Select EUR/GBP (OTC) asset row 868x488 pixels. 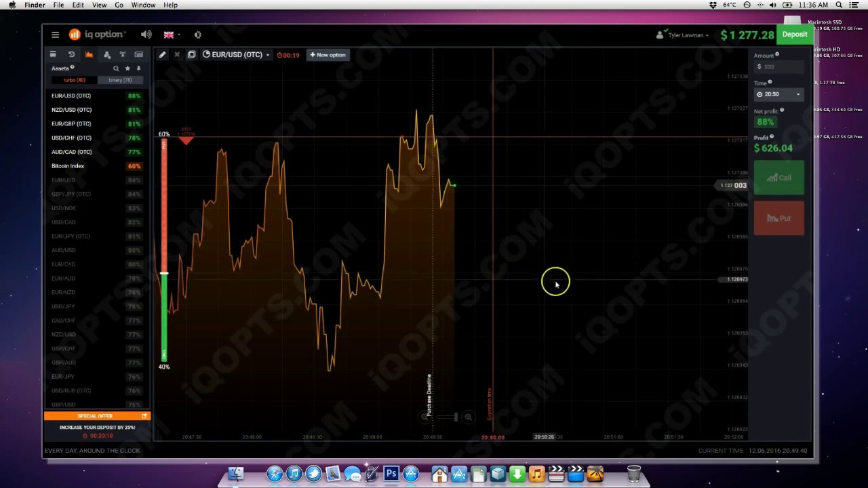[x=96, y=124]
